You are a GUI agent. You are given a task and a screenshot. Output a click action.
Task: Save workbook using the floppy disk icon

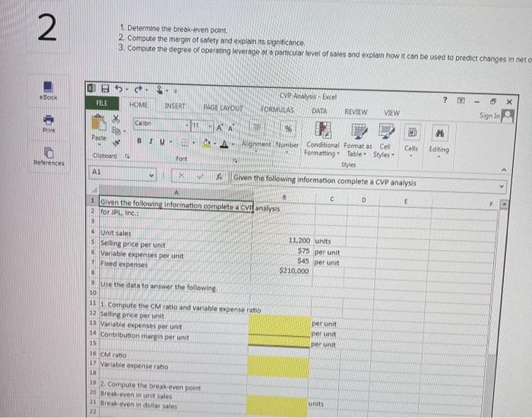(x=106, y=89)
